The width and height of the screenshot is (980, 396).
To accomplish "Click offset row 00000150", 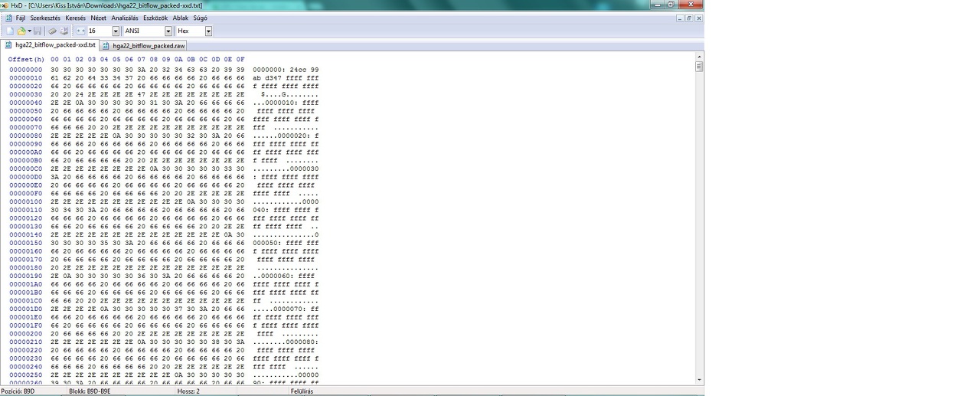I will point(26,243).
